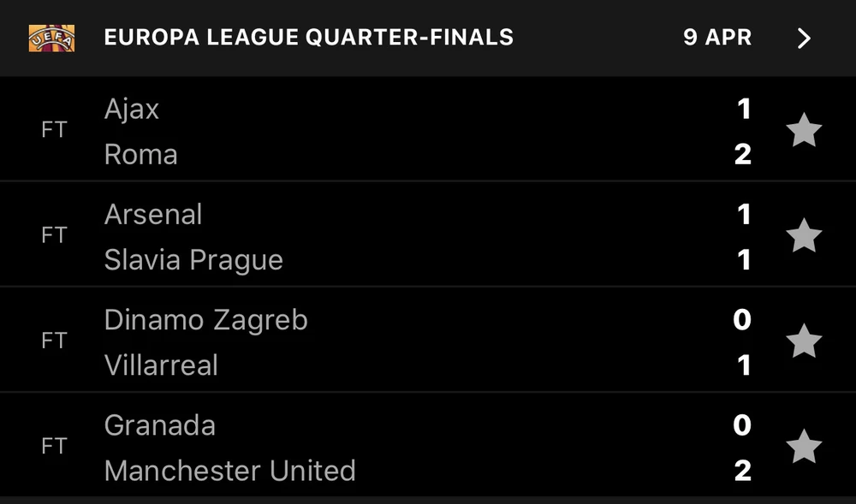Tap Manchester United's score of 2

click(742, 471)
